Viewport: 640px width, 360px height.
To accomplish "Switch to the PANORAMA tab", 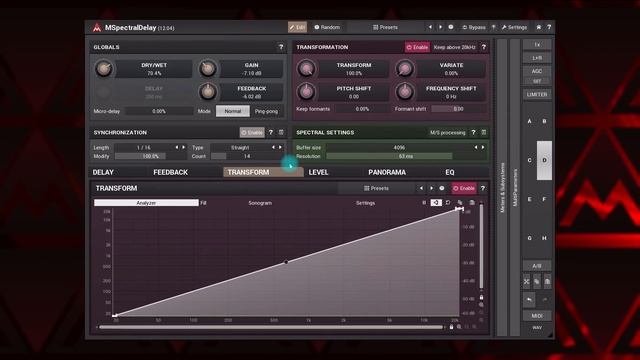I will coord(387,172).
